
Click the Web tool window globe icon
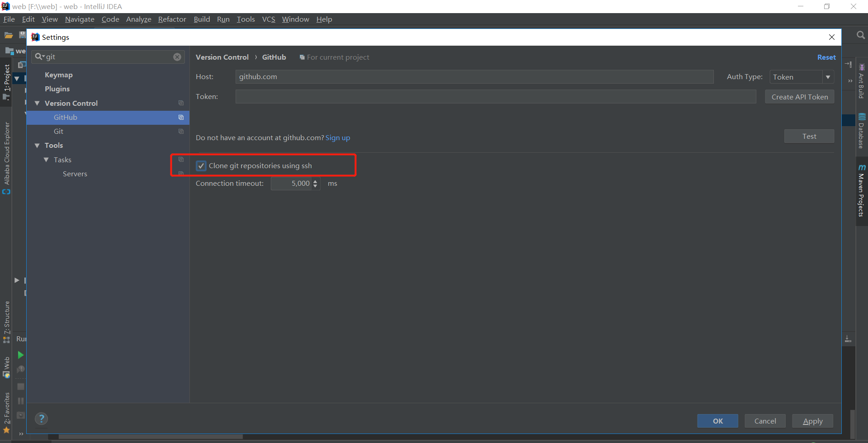click(6, 375)
